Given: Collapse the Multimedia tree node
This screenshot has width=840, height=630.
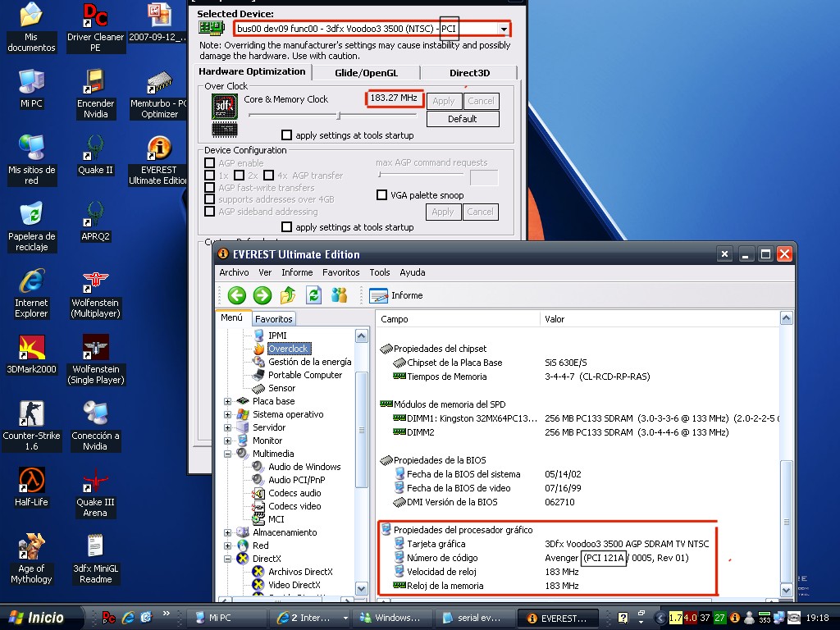Looking at the screenshot, I should click(228, 454).
